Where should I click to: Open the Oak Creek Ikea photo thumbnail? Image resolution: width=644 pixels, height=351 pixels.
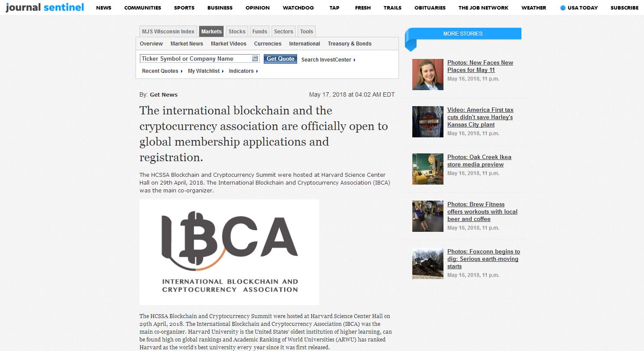pyautogui.click(x=428, y=169)
